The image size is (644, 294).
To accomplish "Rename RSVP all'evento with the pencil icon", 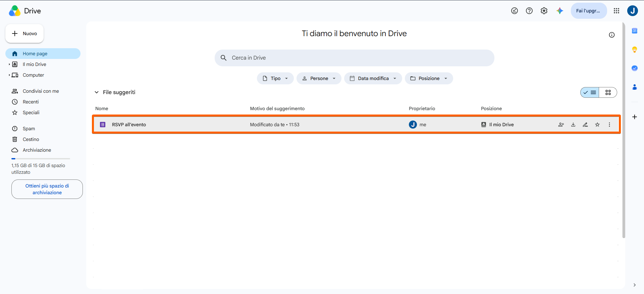I will pos(585,125).
